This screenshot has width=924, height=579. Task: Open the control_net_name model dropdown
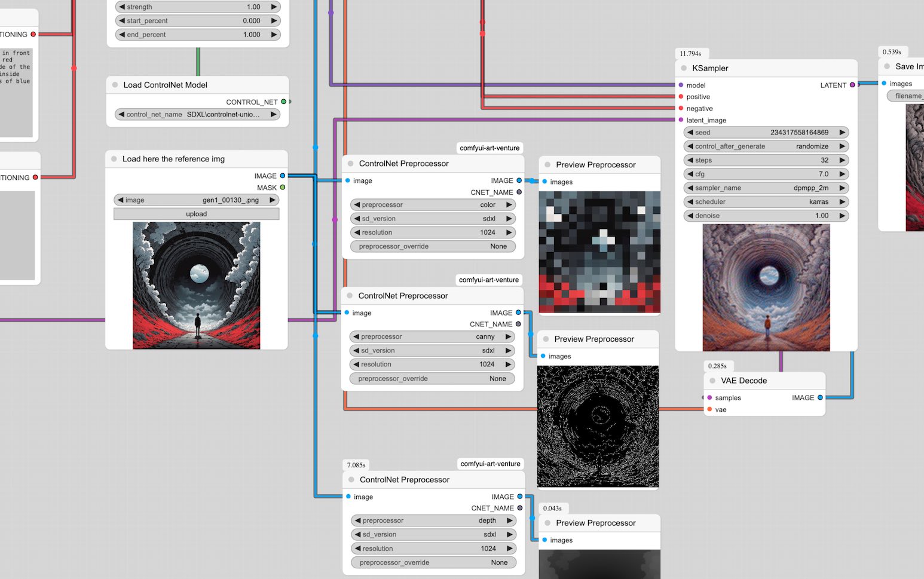[x=197, y=114]
